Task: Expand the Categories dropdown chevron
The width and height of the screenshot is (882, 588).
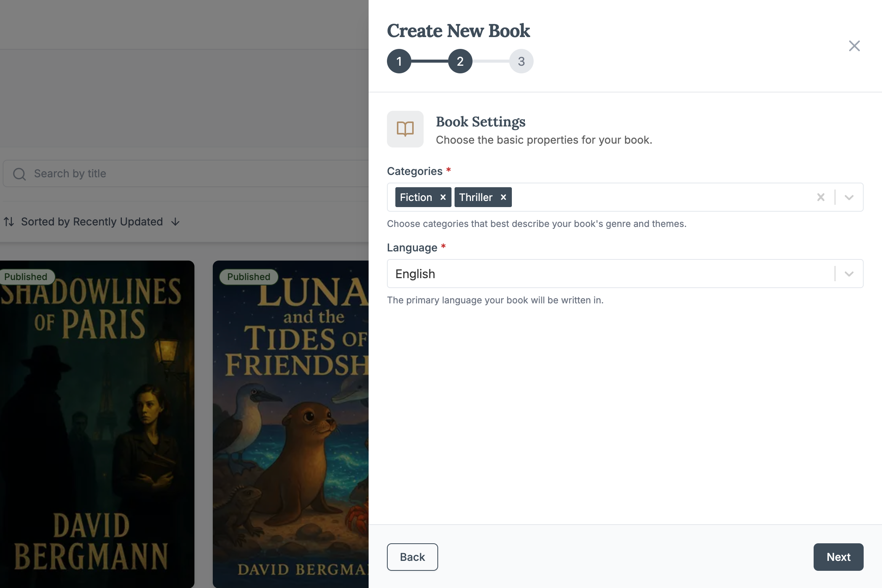Action: click(849, 197)
